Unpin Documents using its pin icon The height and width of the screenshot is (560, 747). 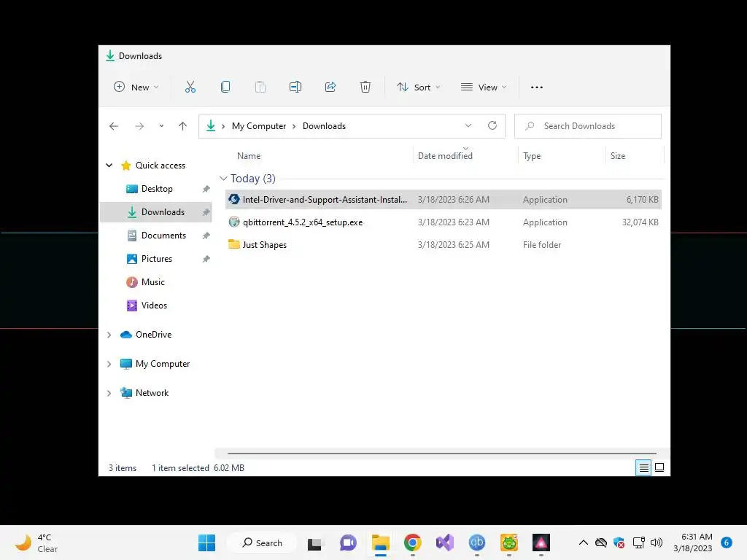(206, 236)
